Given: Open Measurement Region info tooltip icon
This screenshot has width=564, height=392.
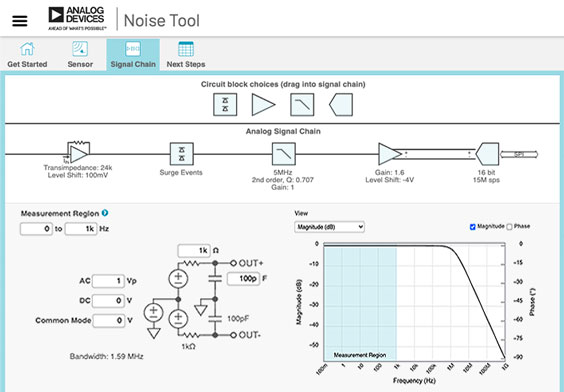Looking at the screenshot, I should [105, 213].
